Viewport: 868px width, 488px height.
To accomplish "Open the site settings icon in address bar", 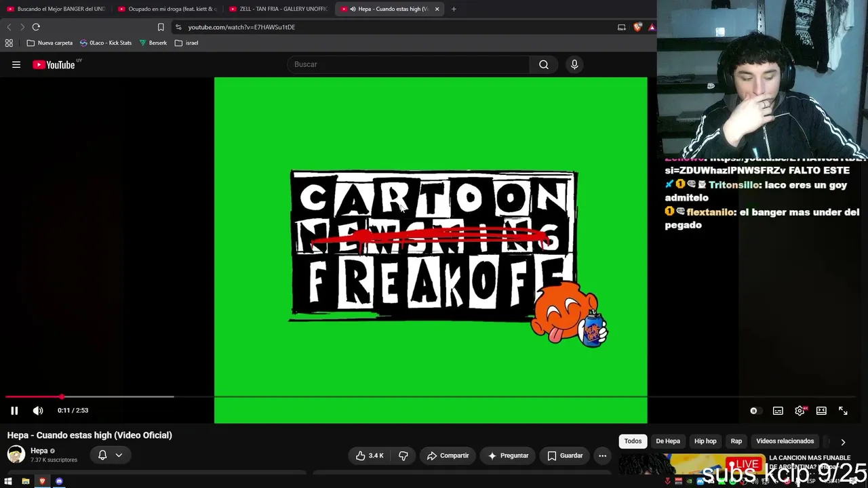I will coord(178,27).
